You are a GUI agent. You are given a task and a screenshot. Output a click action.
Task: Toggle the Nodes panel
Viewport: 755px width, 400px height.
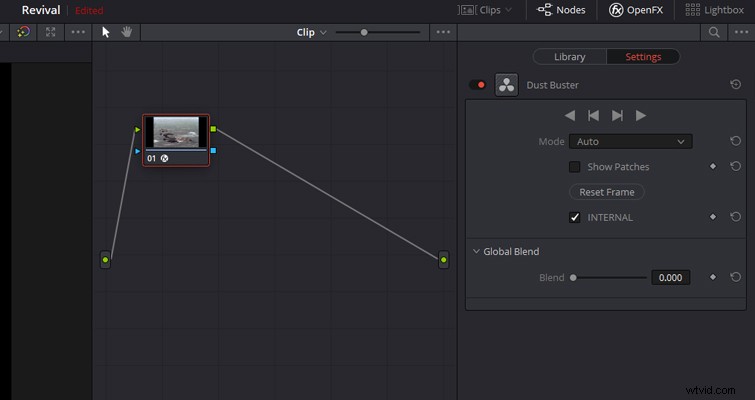(561, 10)
